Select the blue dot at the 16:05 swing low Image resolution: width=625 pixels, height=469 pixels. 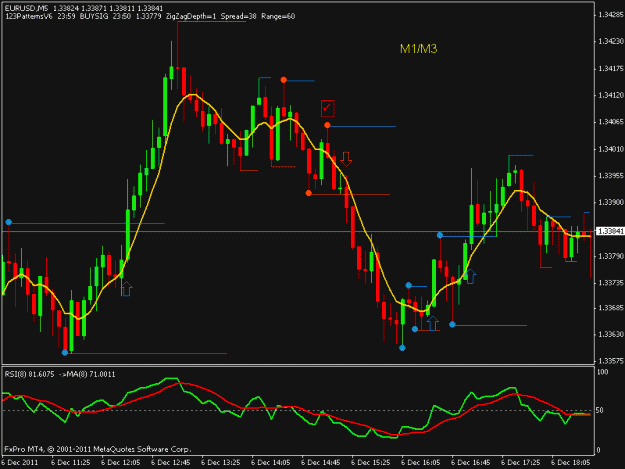[x=402, y=348]
